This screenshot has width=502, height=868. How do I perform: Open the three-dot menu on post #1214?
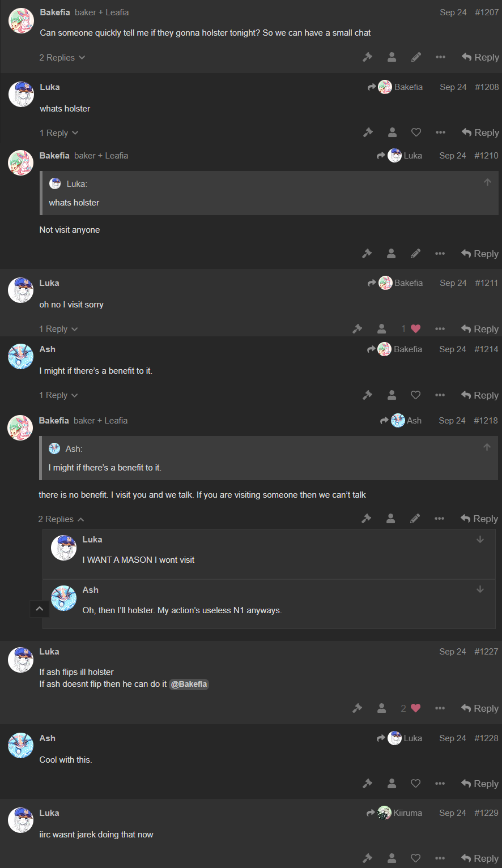(440, 395)
